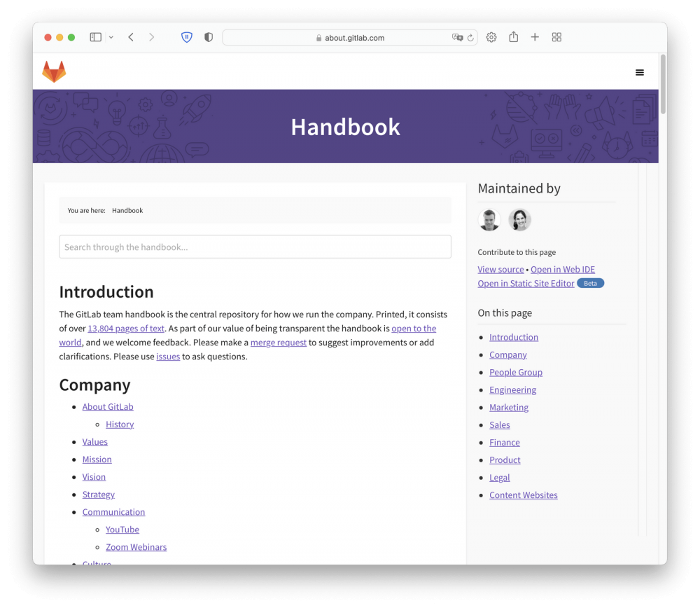700x608 pixels.
Task: Close the Safari window
Action: click(48, 38)
